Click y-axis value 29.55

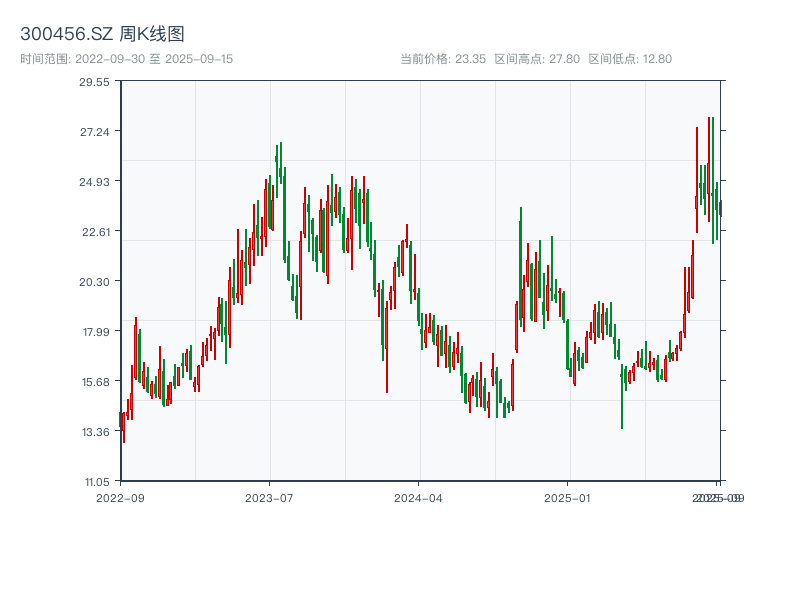[x=94, y=82]
